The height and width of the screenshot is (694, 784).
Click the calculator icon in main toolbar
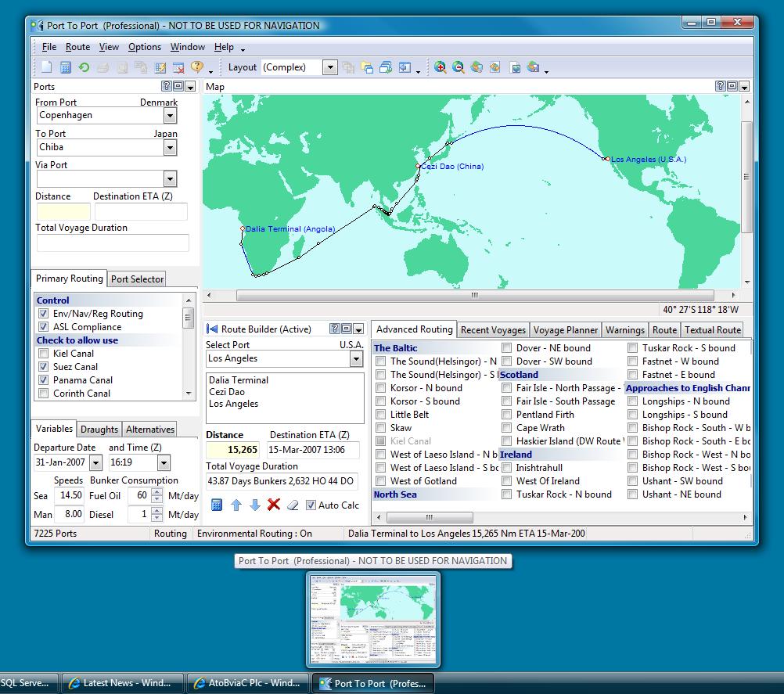click(66, 67)
